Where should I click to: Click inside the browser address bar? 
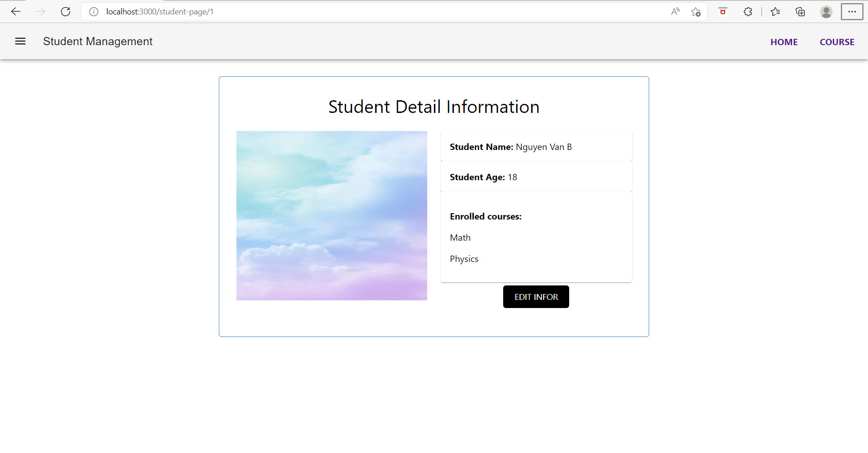[316, 12]
